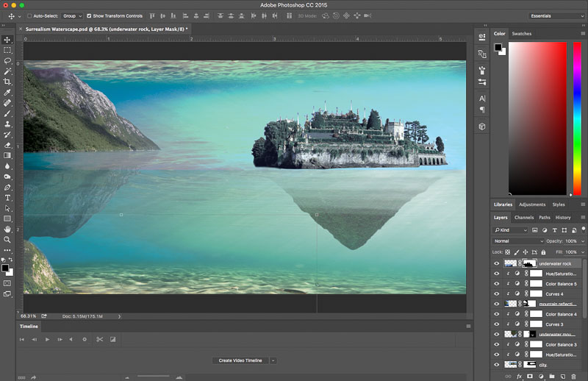The image size is (588, 381).
Task: Select the Blur tool
Action: click(x=7, y=166)
